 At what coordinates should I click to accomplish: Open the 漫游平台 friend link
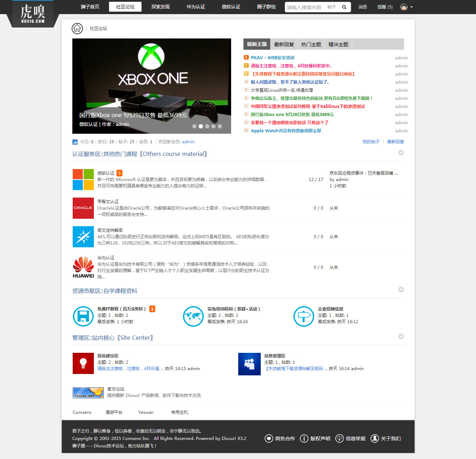tap(114, 412)
